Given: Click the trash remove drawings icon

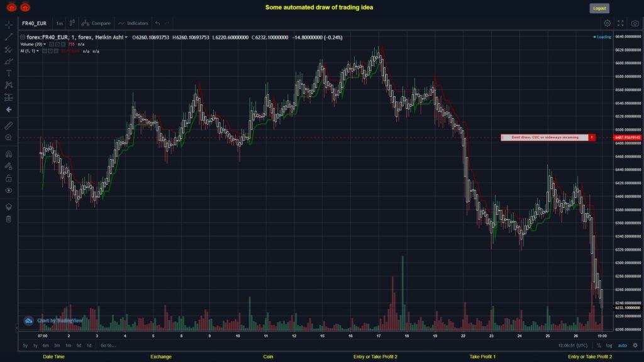Looking at the screenshot, I should (9, 219).
